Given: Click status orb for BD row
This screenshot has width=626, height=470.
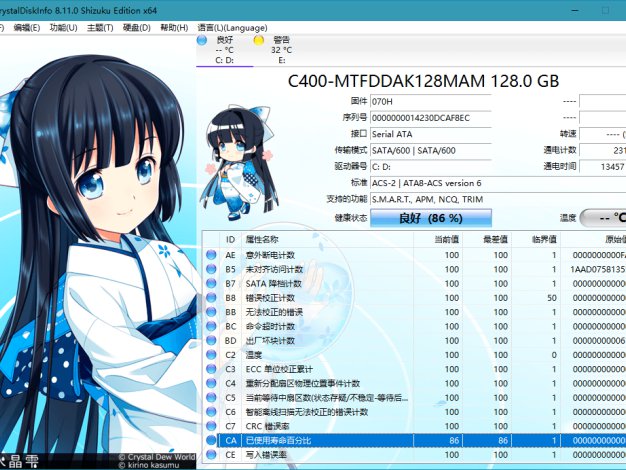Looking at the screenshot, I should coord(211,341).
